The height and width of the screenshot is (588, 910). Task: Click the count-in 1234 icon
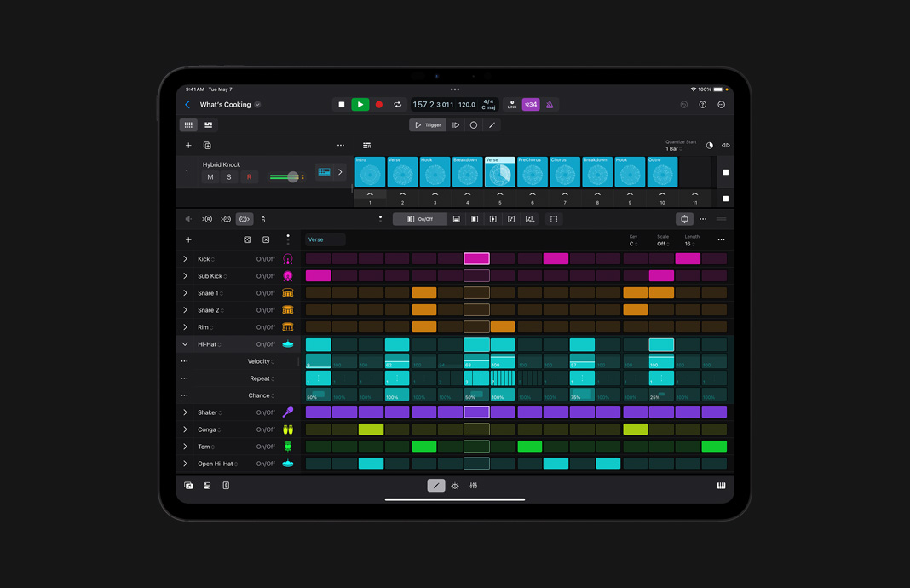[x=531, y=104]
